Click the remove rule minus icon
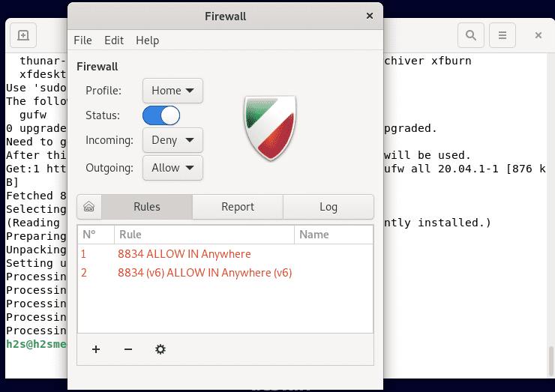The image size is (555, 392). pos(128,349)
